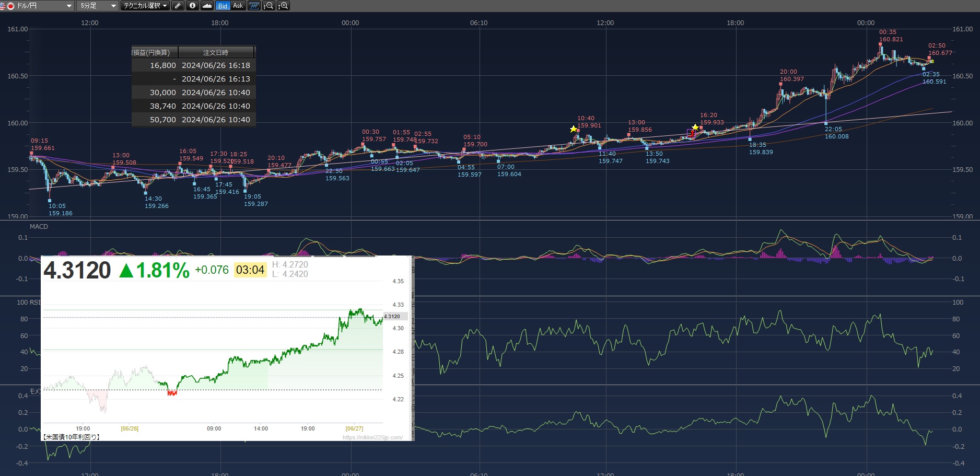
Task: Select the 2024/06/26 16:18 order row
Action: [193, 65]
